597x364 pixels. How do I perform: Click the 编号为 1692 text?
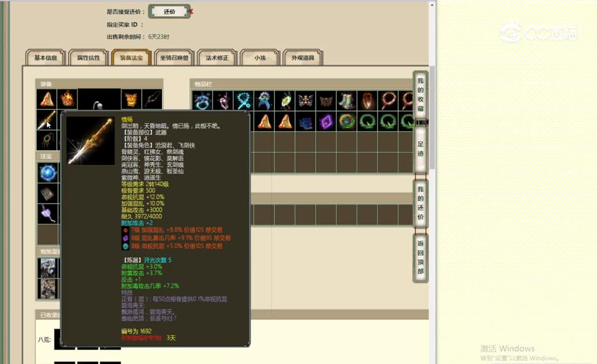[136, 331]
